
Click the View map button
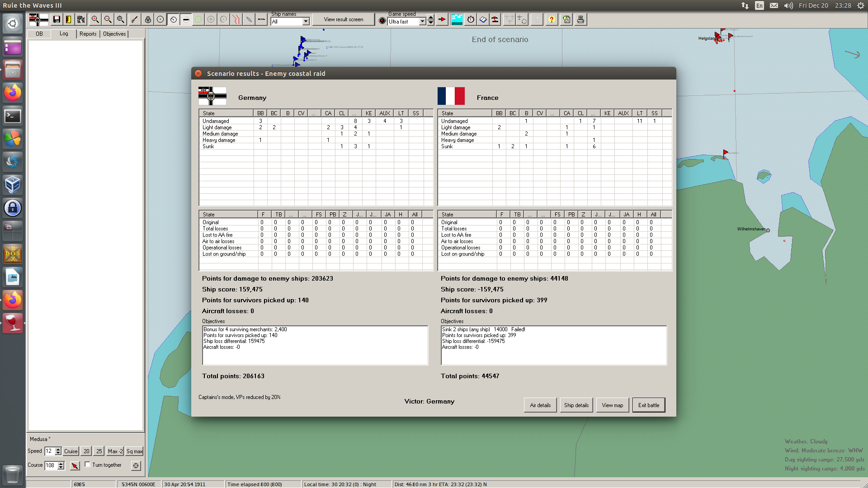613,405
